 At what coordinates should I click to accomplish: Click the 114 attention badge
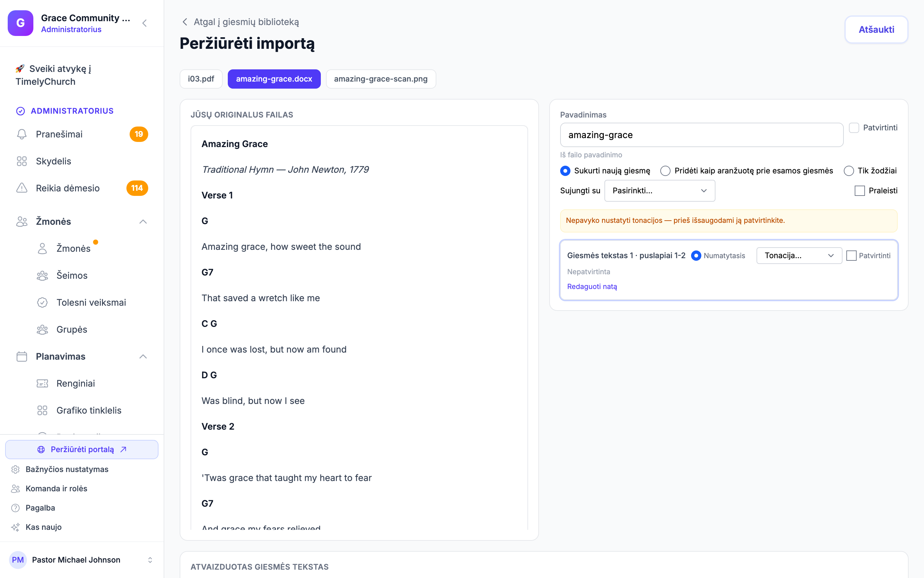[137, 188]
